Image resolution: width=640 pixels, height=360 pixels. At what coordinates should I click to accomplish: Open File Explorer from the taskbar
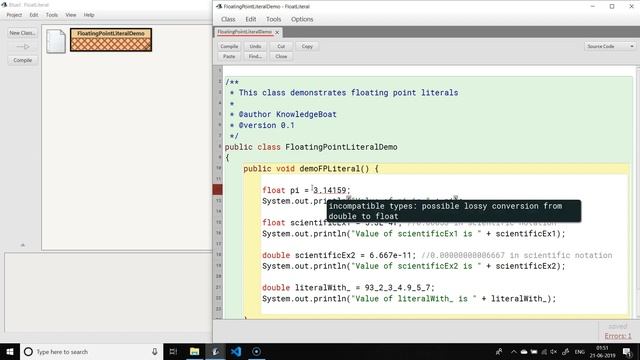pyautogui.click(x=194, y=351)
